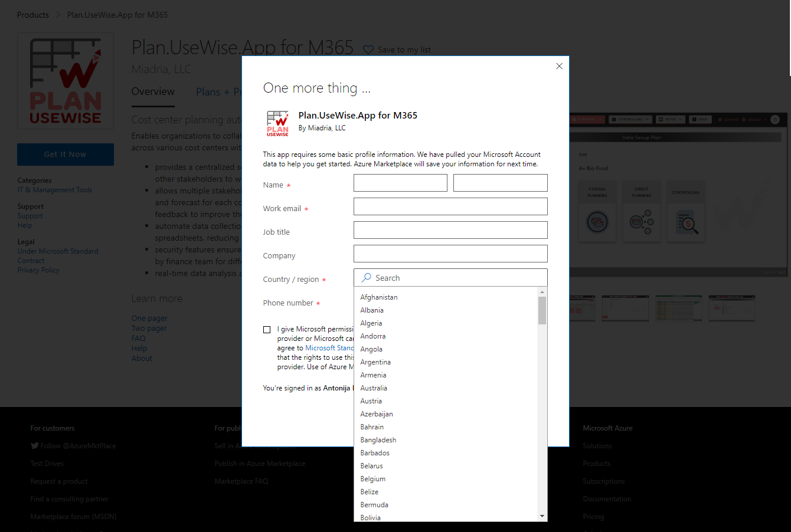Open the Privacy Policy link
Screen dimensions: 791x532
(38, 270)
